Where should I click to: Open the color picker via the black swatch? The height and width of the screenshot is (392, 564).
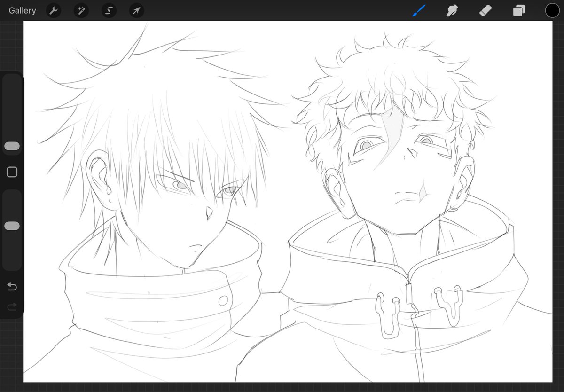coord(552,10)
